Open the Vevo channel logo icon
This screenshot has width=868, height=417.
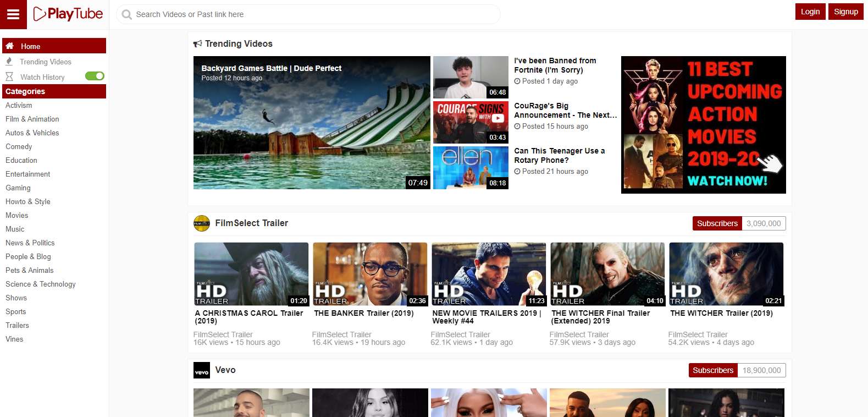[x=202, y=370]
